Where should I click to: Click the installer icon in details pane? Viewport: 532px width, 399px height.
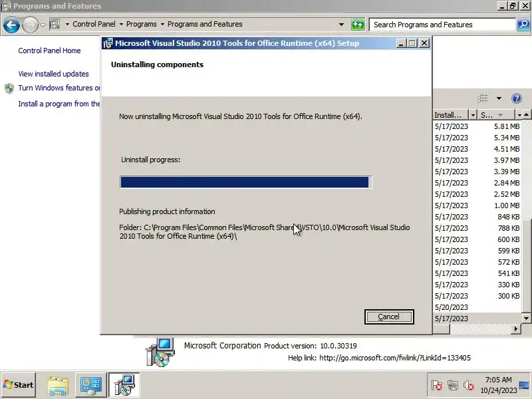[160, 352]
